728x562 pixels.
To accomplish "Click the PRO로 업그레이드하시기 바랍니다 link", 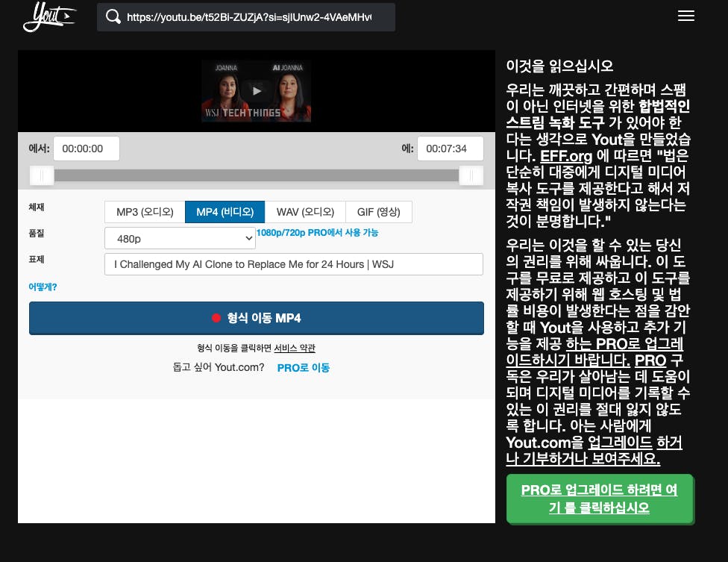I will [x=594, y=352].
